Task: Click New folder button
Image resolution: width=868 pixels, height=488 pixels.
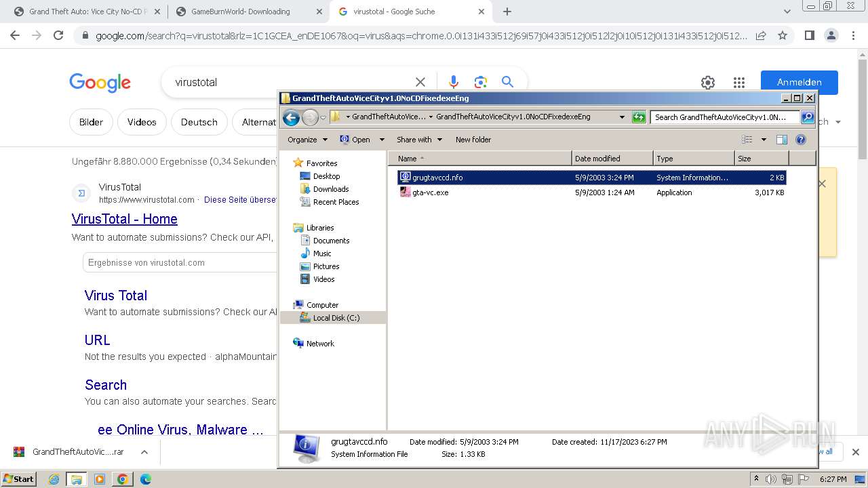Action: click(x=473, y=140)
